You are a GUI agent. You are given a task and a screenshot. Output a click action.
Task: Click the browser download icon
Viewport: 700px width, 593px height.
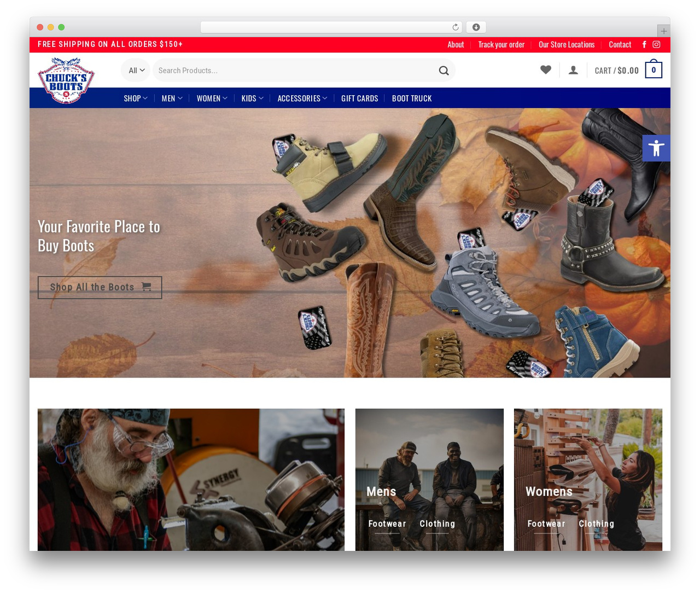pyautogui.click(x=476, y=27)
